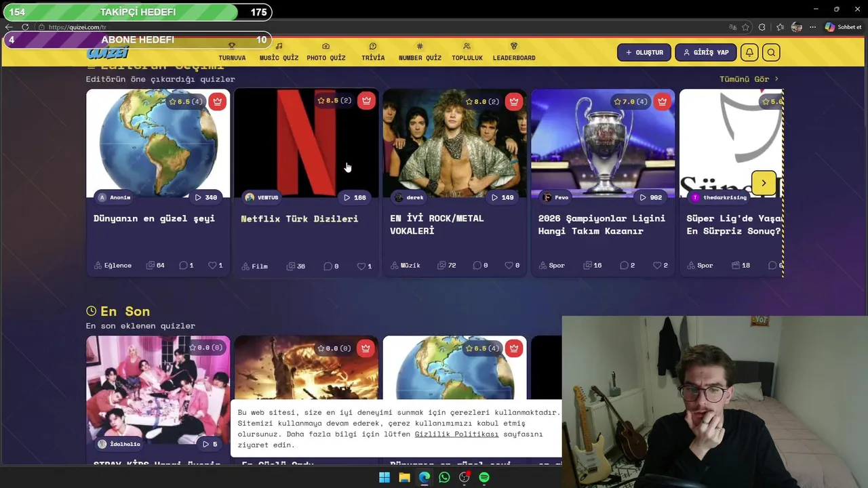This screenshot has width=868, height=488.
Task: Open the Trivia menu item
Action: (x=373, y=52)
